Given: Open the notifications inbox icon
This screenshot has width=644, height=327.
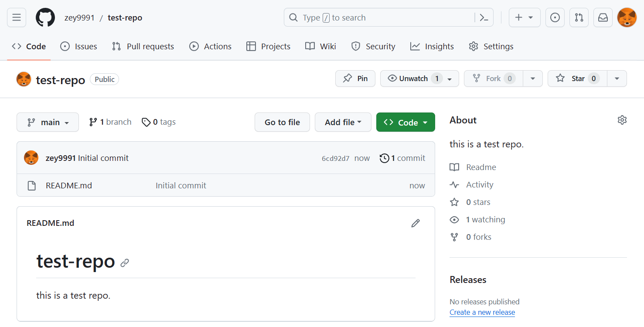Looking at the screenshot, I should 603,17.
